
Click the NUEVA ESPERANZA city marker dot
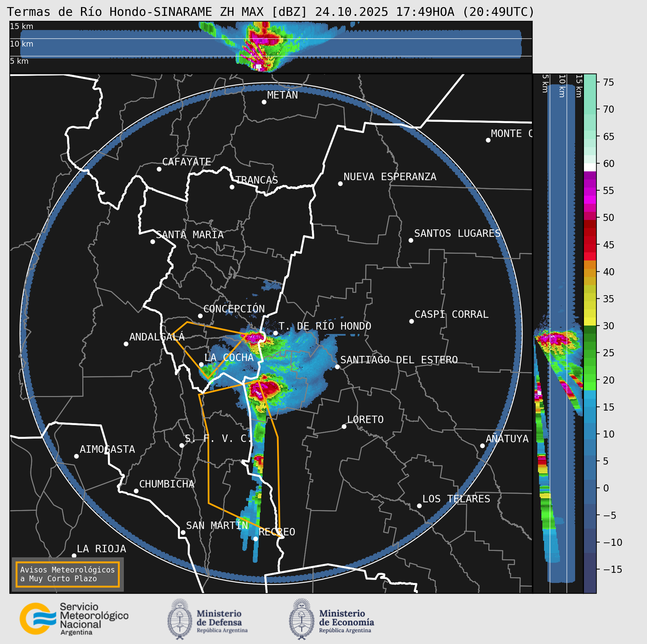(340, 184)
